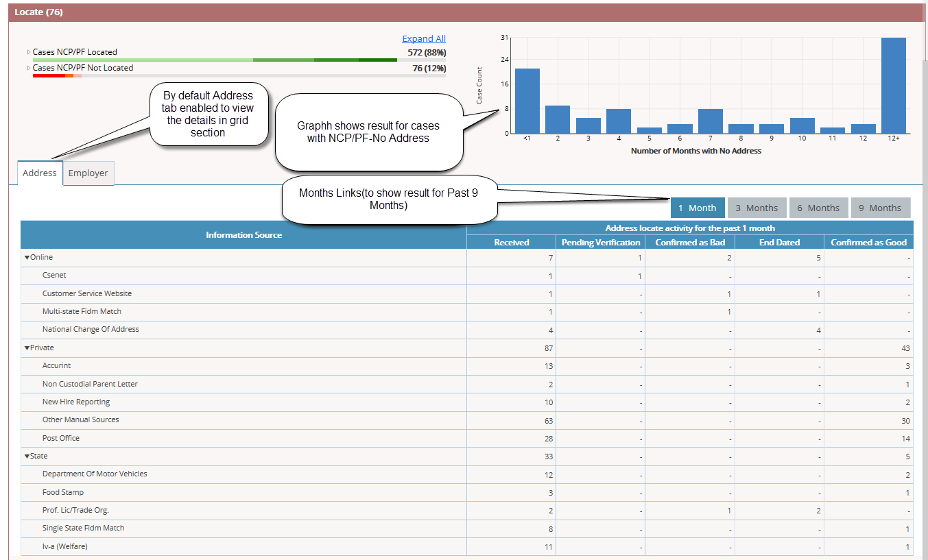Switch to the Employer tab
Image resolution: width=928 pixels, height=560 pixels.
pyautogui.click(x=88, y=173)
